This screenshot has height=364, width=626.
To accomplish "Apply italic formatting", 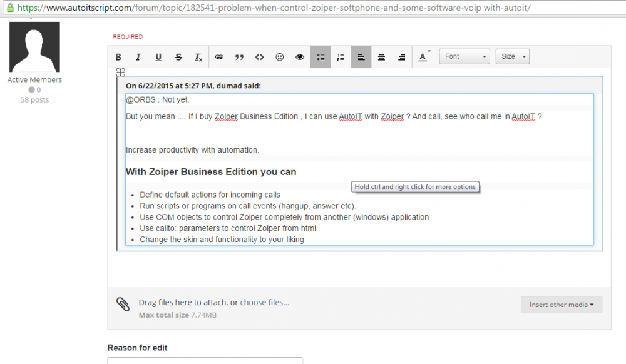I will 138,57.
